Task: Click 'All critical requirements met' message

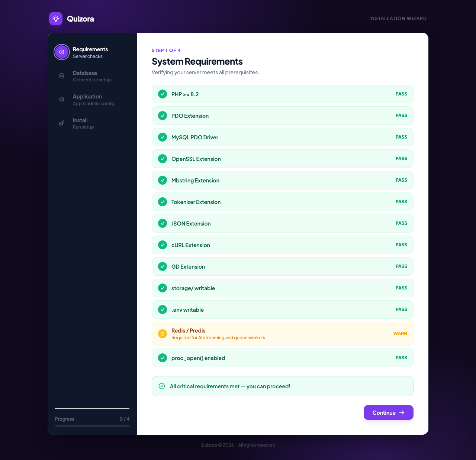Action: 230,386
